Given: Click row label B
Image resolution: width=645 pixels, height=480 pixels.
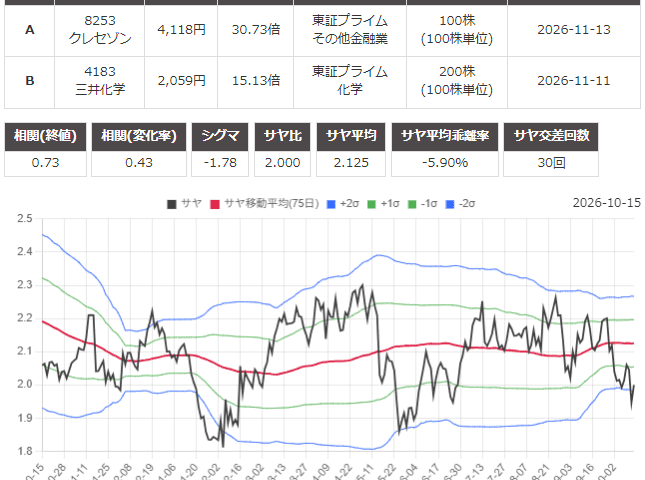Looking at the screenshot, I should point(30,81).
